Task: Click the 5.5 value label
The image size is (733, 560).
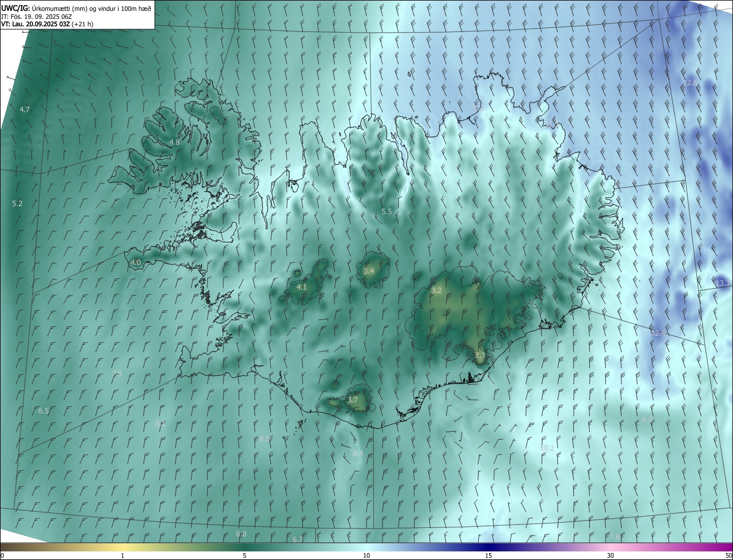Action: (387, 211)
